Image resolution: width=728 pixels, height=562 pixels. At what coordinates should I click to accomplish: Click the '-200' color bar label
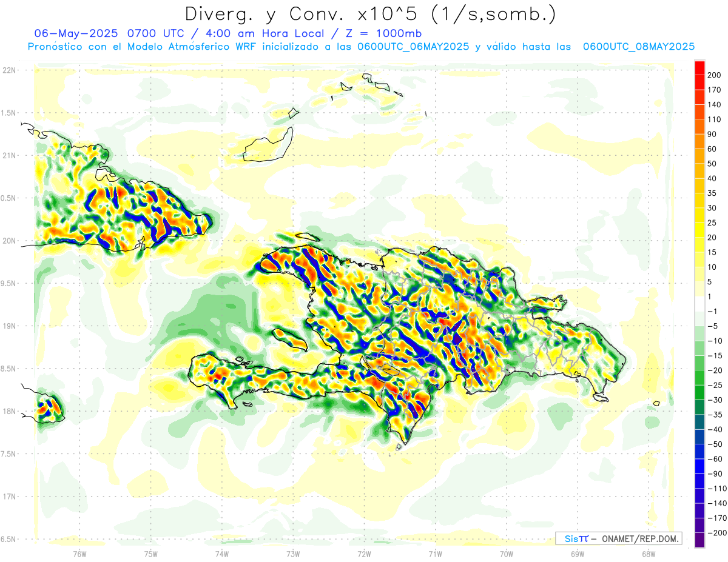click(717, 533)
